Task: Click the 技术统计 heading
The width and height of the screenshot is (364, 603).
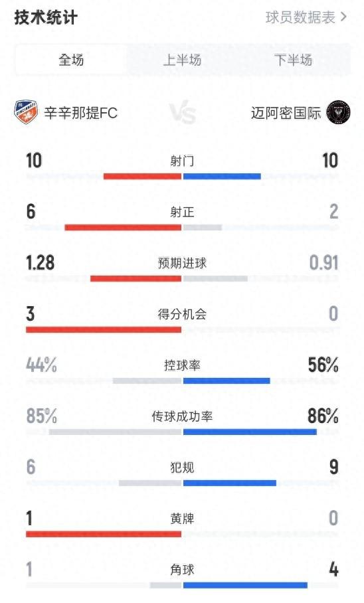Action: [x=46, y=18]
